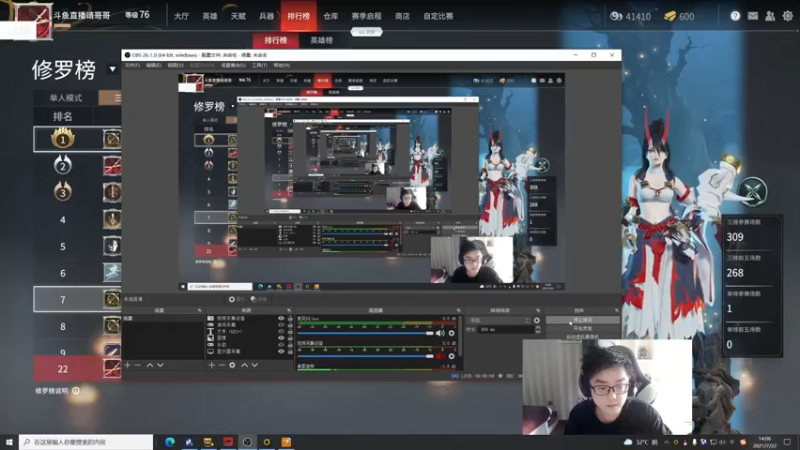Open the OBS 编辑 Edit menu
Image resolution: width=800 pixels, height=450 pixels.
pyautogui.click(x=153, y=65)
